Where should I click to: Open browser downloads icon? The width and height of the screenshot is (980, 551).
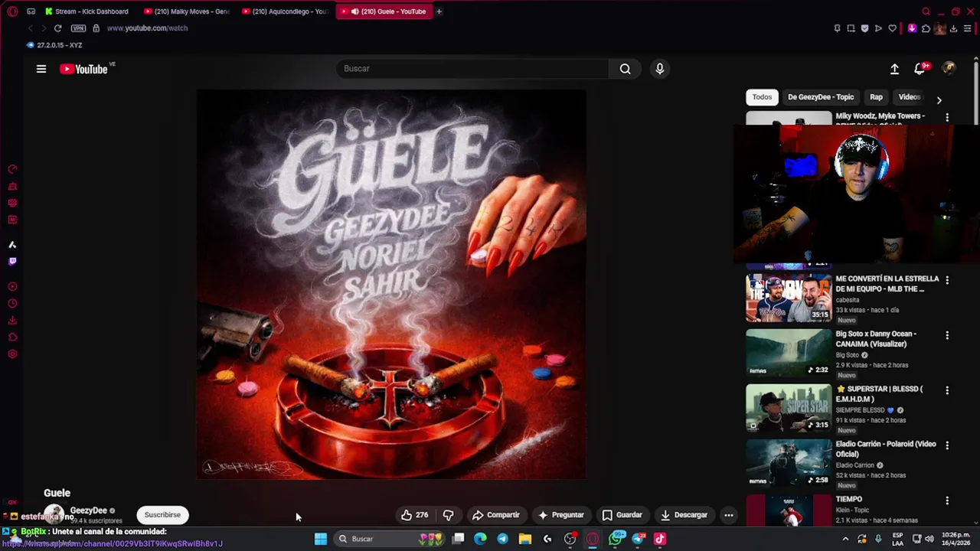954,28
